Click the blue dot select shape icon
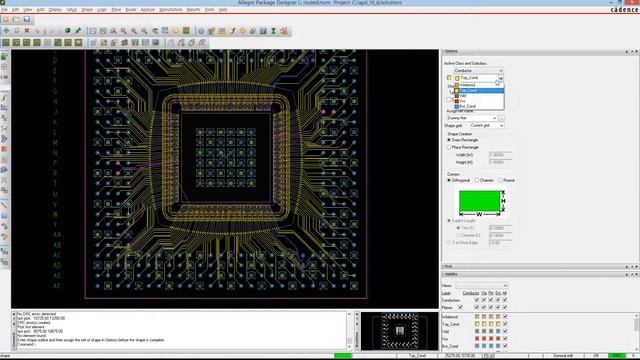640x360 pixels. (156, 42)
